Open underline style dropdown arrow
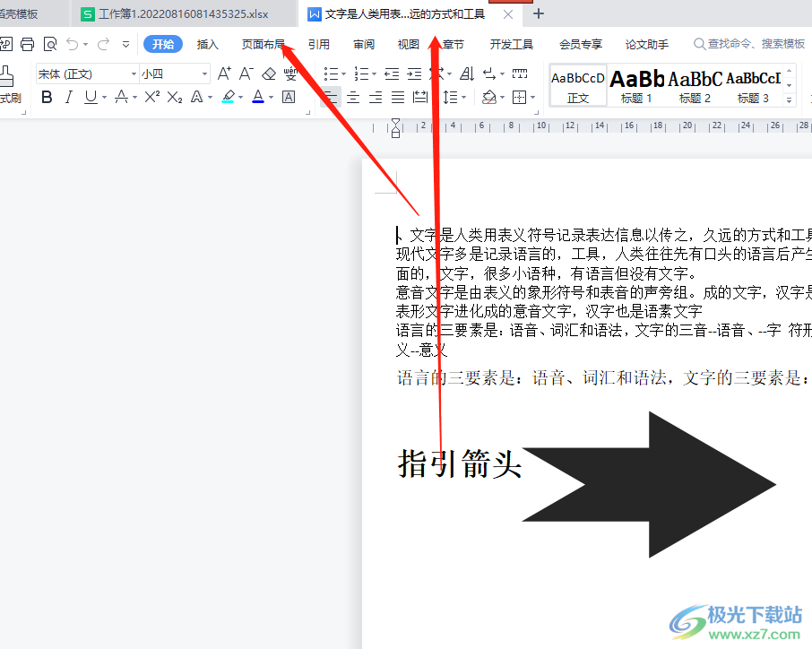812x649 pixels. [104, 98]
